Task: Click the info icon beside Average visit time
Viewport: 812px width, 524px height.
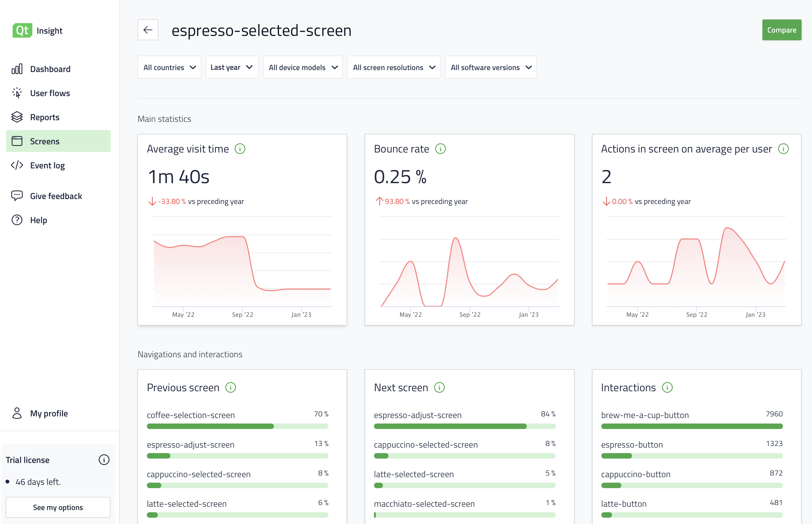Action: coord(240,149)
